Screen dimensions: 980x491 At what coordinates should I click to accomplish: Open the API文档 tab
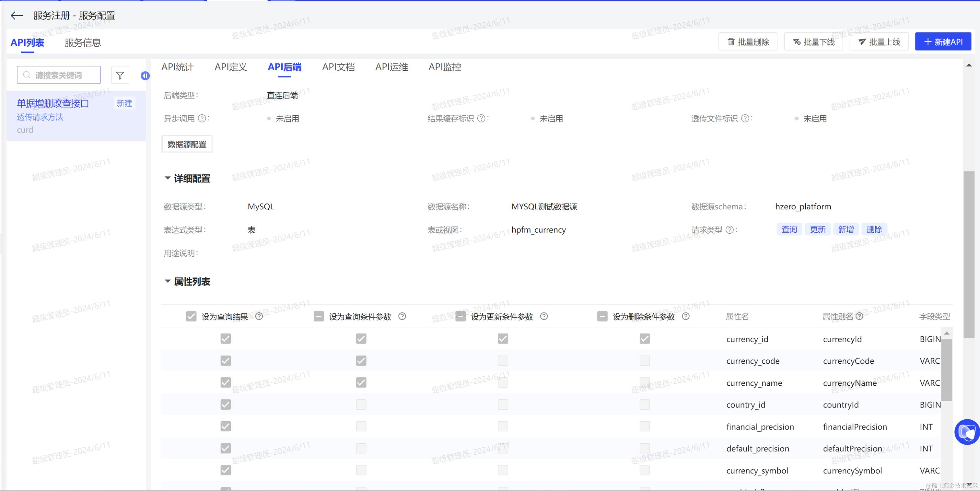[x=338, y=67]
